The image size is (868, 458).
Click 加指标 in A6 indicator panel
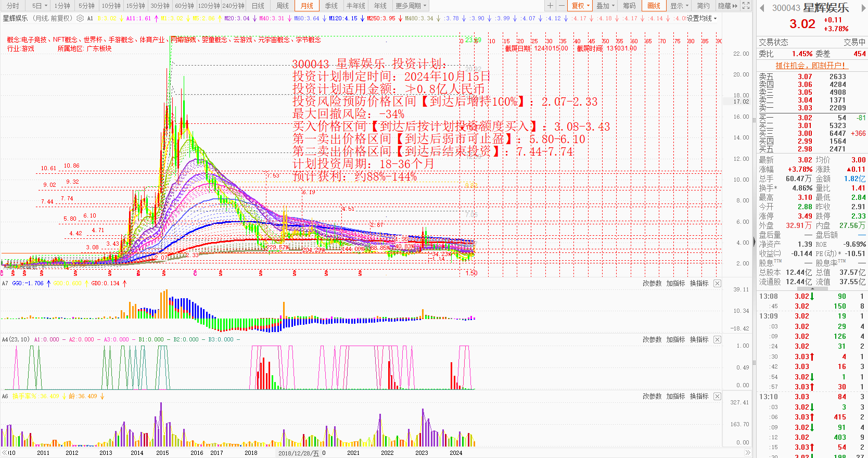(675, 396)
